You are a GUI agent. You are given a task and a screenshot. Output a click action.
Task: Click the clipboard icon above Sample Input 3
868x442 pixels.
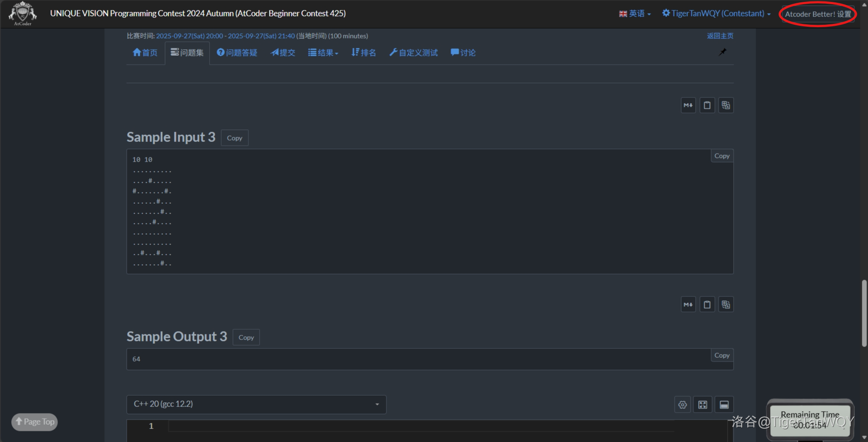[x=707, y=105]
